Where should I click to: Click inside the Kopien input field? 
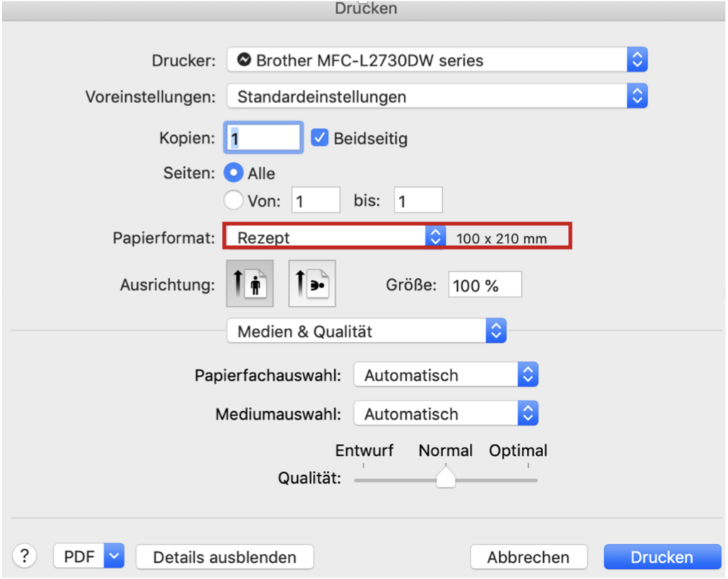262,137
